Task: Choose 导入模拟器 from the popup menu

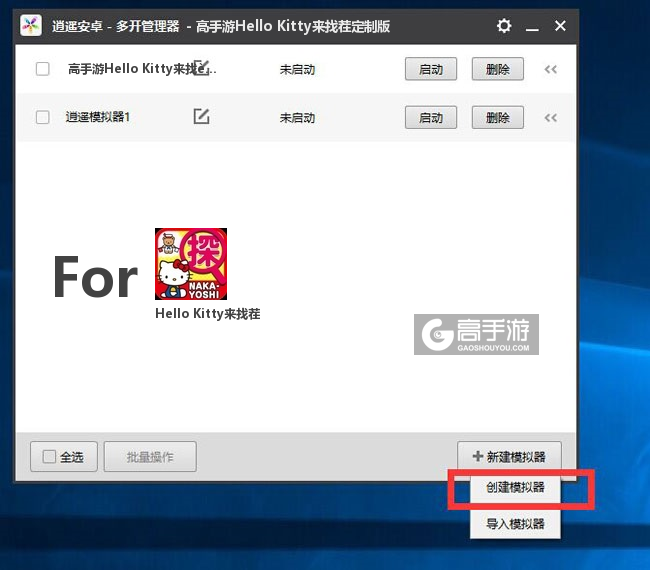Action: pos(515,524)
